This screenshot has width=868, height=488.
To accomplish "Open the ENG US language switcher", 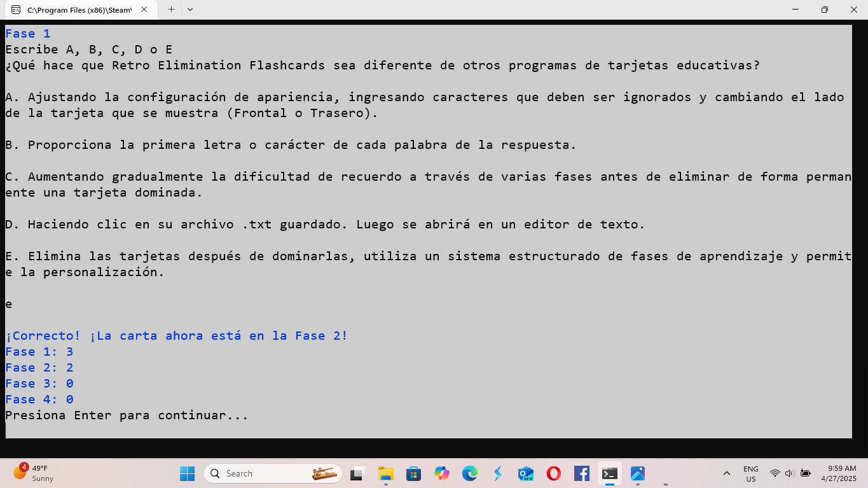I will 750,473.
